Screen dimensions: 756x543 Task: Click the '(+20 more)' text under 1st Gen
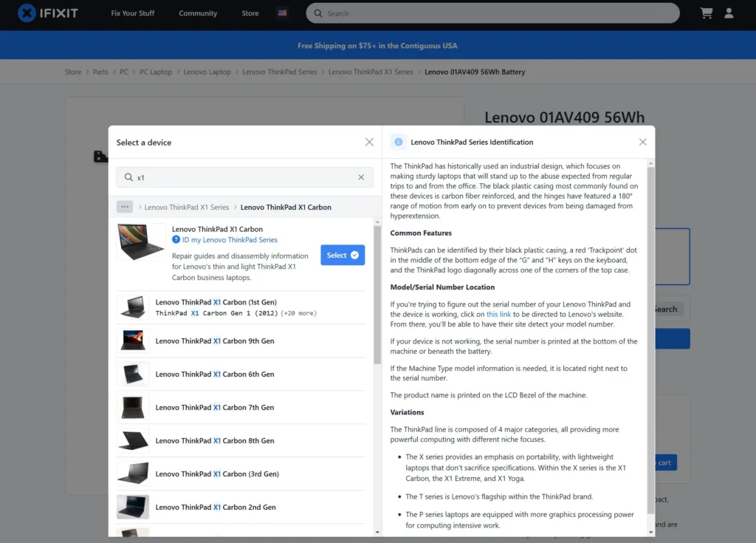pyautogui.click(x=299, y=313)
